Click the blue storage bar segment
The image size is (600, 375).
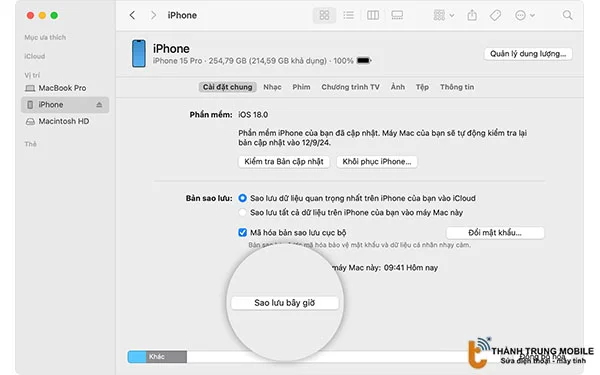(137, 357)
